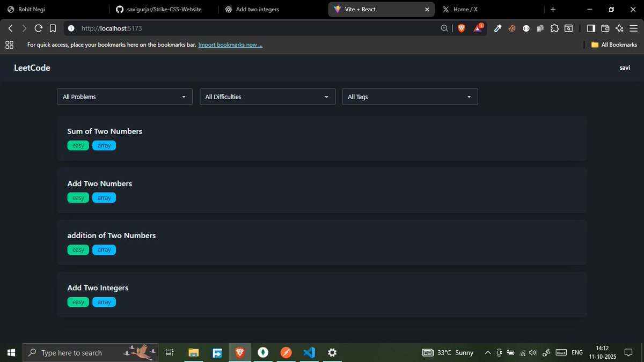Open the Brave Leo AI sparkle icon
The width and height of the screenshot is (644, 362).
click(x=619, y=28)
